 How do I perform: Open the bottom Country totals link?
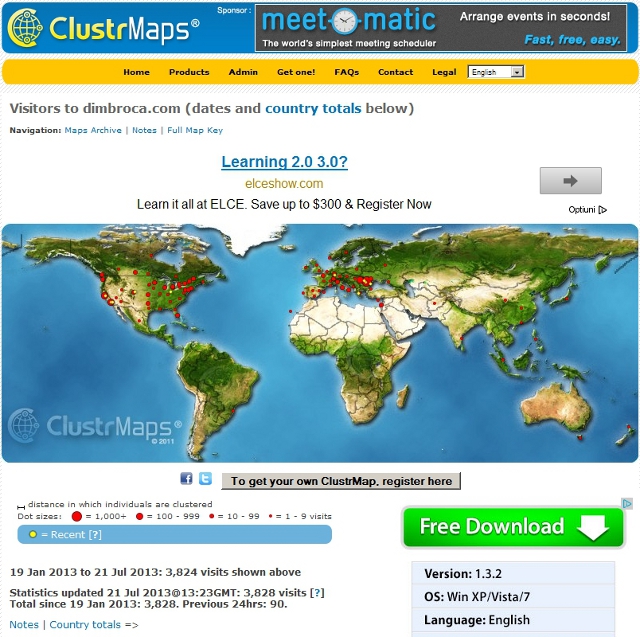(85, 624)
